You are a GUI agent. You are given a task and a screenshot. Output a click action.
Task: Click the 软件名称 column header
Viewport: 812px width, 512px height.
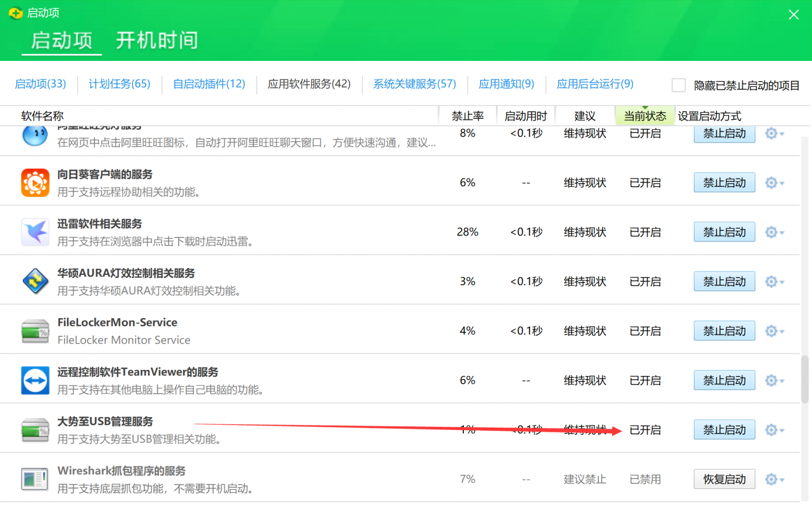(43, 116)
